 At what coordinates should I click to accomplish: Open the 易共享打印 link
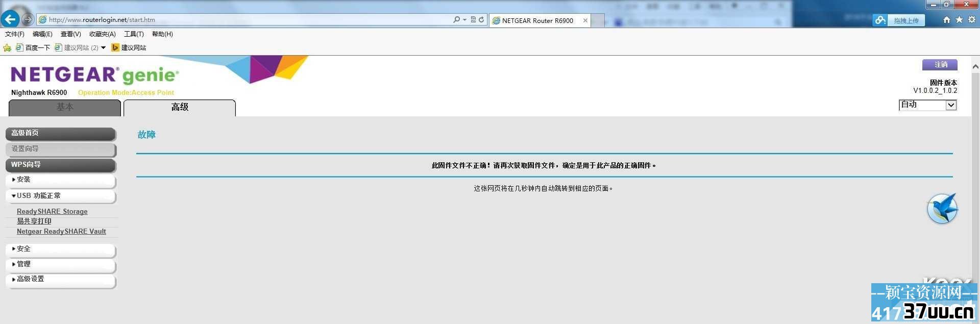[34, 221]
